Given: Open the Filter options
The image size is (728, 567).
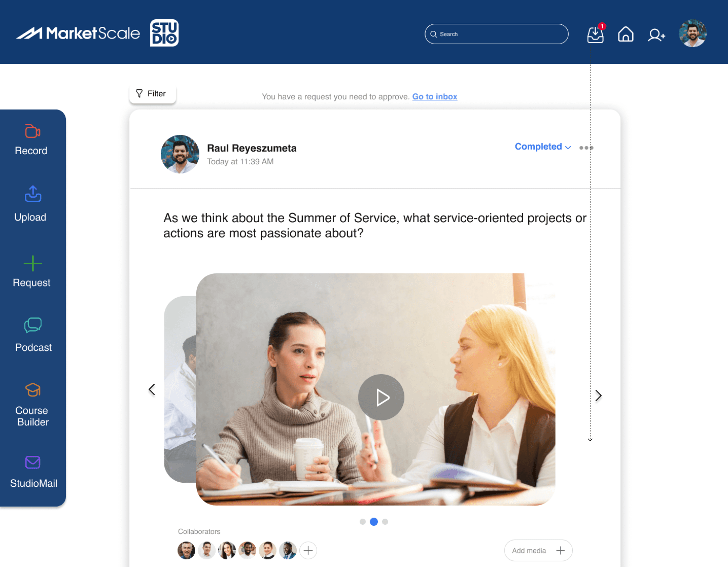Looking at the screenshot, I should (x=152, y=94).
